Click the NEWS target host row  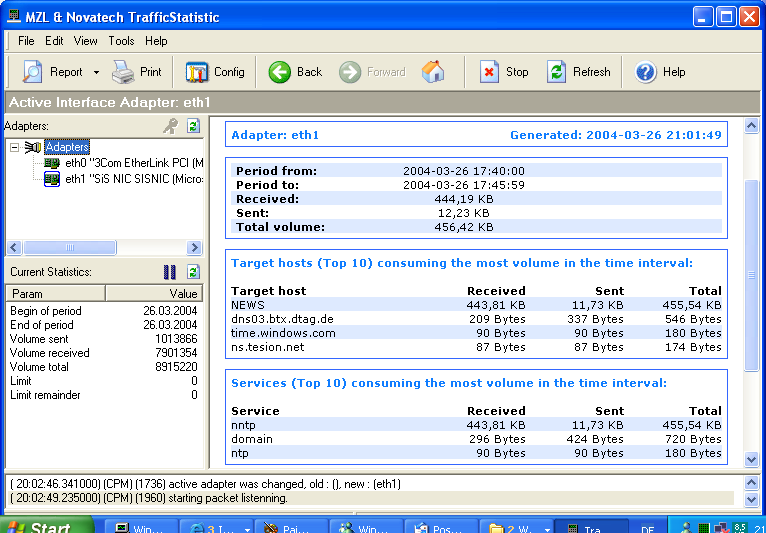(476, 305)
